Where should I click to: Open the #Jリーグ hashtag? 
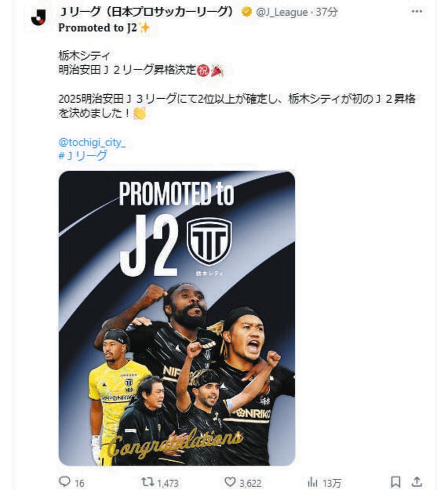83,156
